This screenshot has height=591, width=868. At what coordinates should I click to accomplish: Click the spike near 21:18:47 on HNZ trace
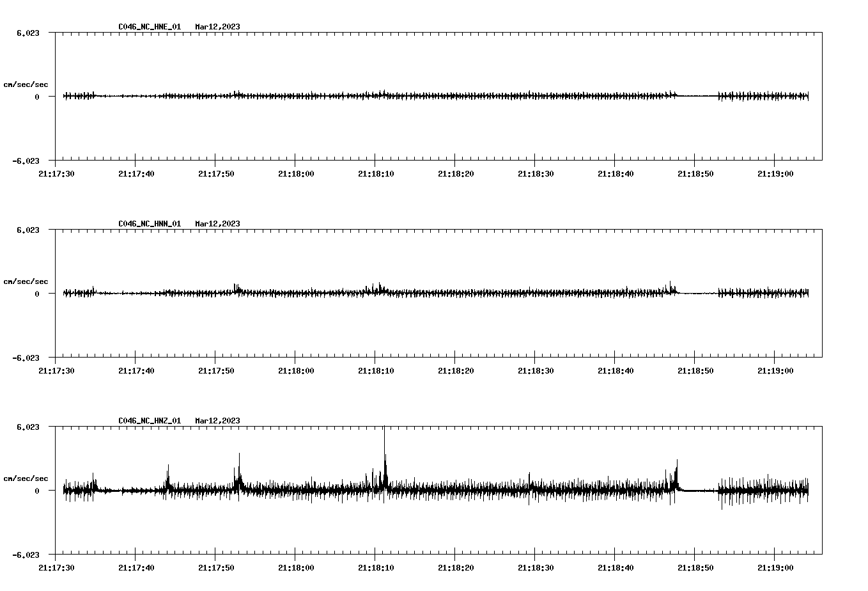tap(677, 464)
